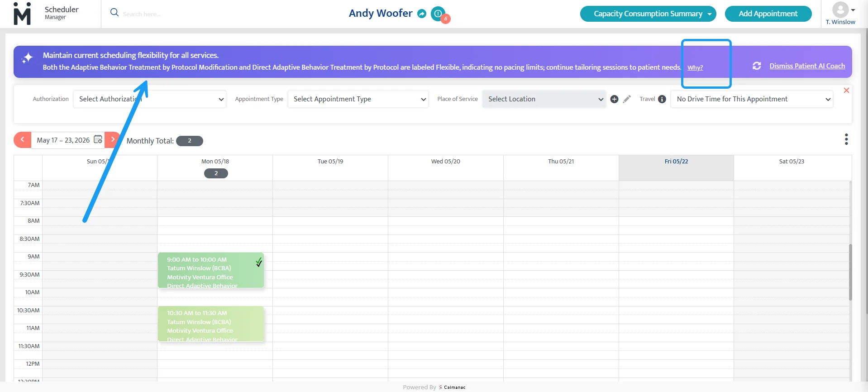The width and height of the screenshot is (868, 392).
Task: Click the Motivity M logo
Action: pos(22,14)
